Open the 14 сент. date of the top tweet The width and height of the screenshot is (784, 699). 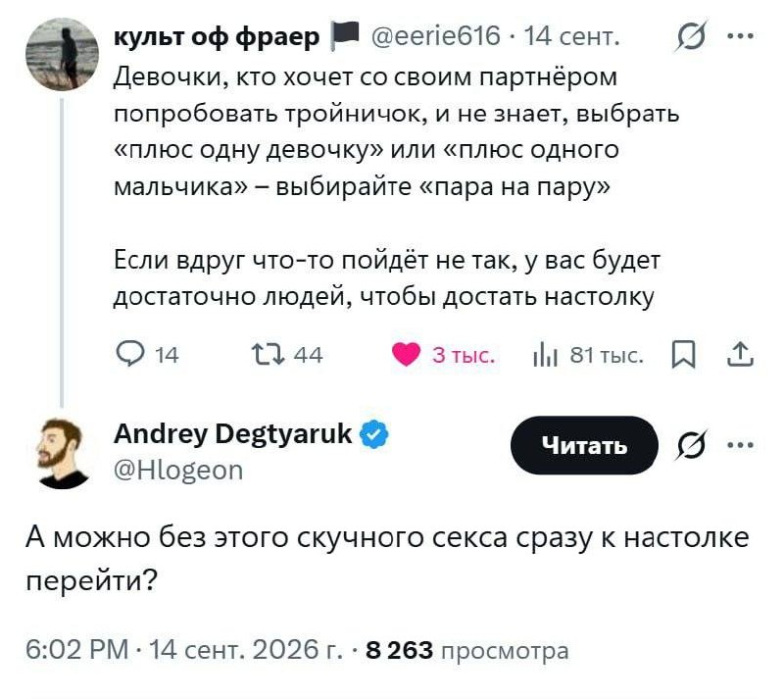[x=572, y=36]
